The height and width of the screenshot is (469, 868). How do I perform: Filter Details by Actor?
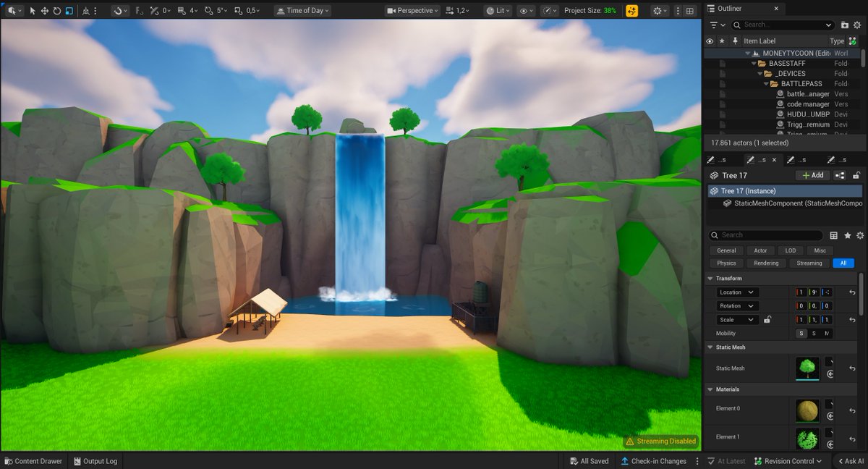[760, 250]
